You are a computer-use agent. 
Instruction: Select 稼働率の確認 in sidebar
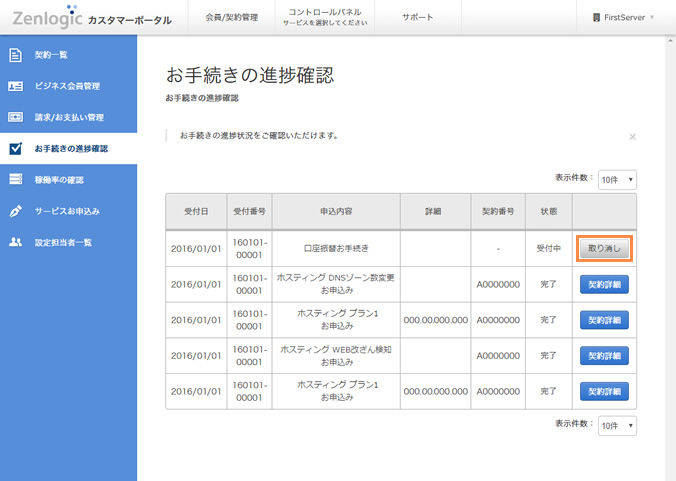[59, 180]
